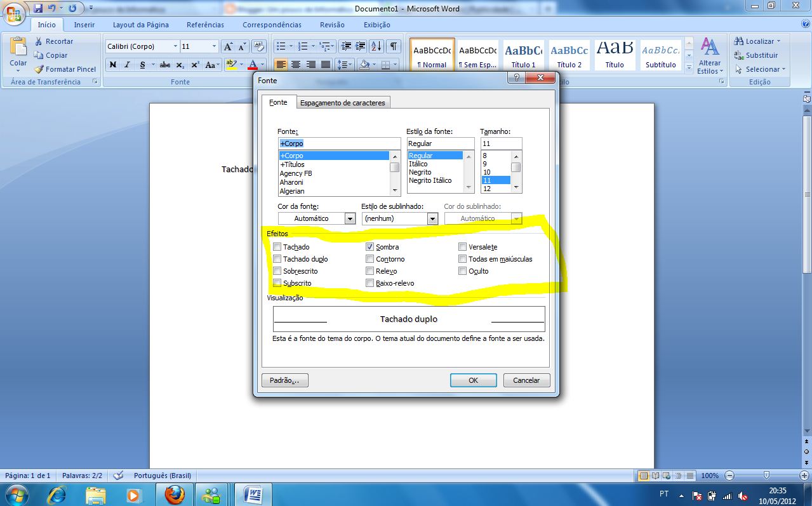Click the OK button in Fonte dialog
812x506 pixels.
pyautogui.click(x=474, y=380)
